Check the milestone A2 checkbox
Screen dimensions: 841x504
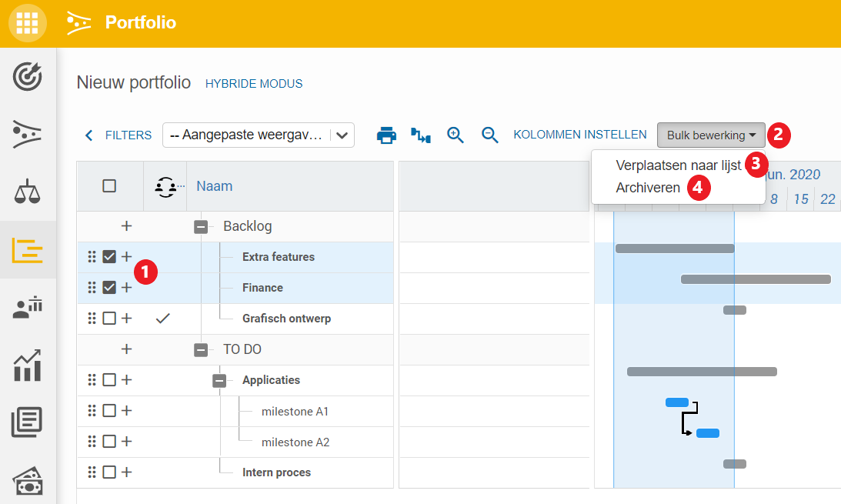(109, 441)
